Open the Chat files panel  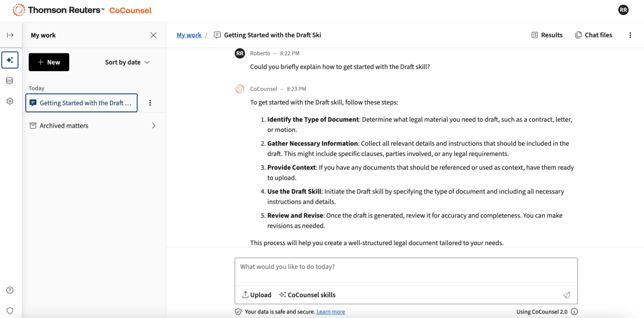click(593, 35)
